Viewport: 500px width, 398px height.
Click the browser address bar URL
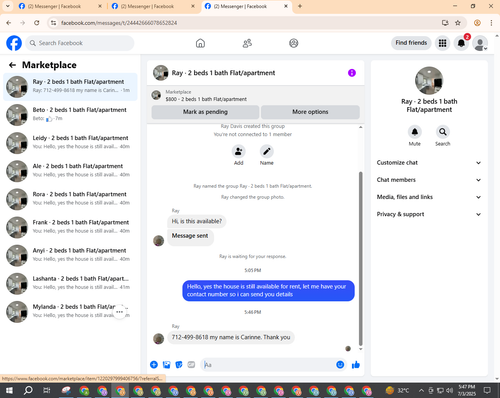(119, 23)
